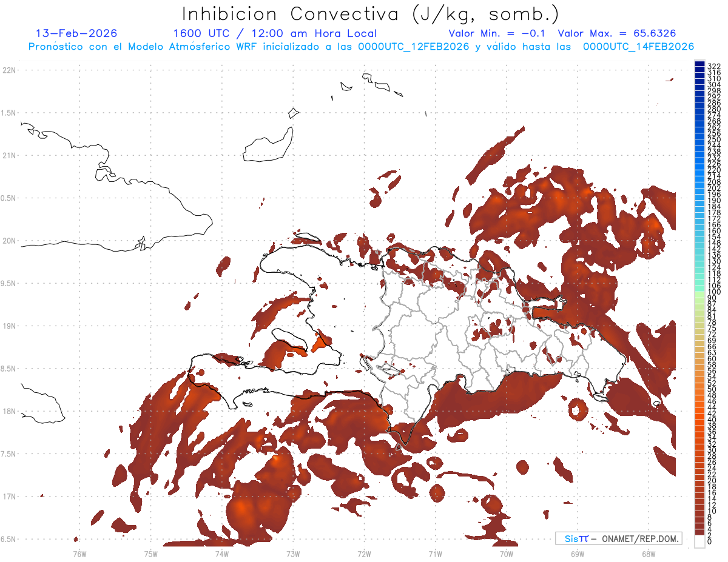The width and height of the screenshot is (728, 562).
Task: Click the '0.5N' latitude label
Action: [9, 198]
